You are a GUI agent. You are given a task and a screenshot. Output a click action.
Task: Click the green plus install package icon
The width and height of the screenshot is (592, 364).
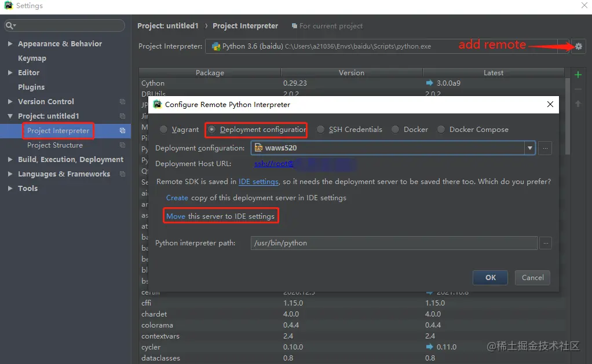pos(578,75)
